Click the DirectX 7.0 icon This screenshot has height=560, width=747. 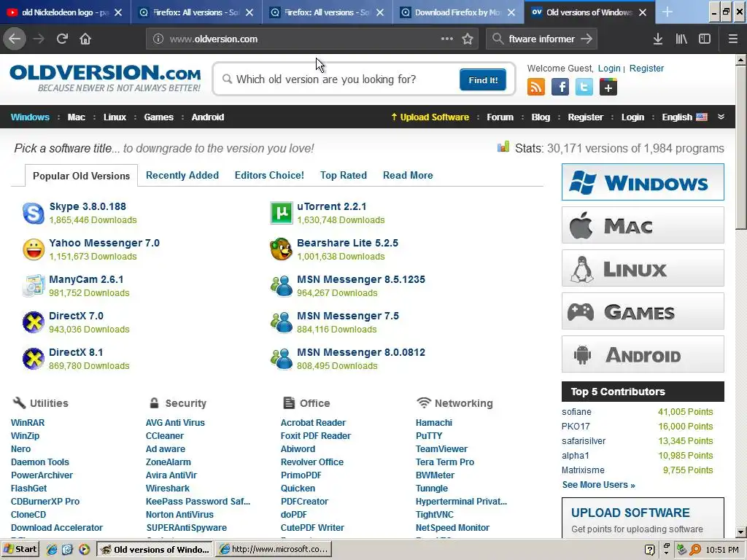click(x=34, y=322)
